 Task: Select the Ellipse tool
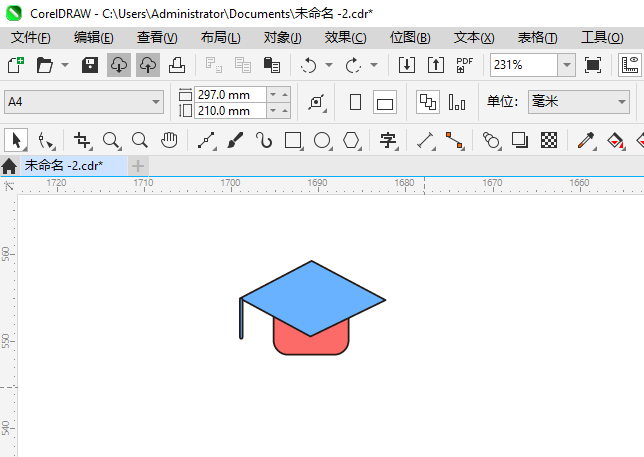pos(322,140)
